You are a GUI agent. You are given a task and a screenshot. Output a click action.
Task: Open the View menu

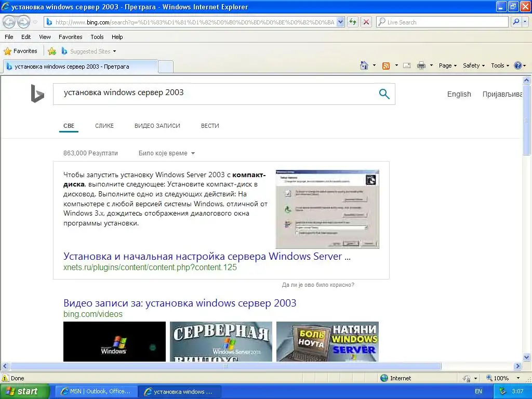[x=45, y=37]
